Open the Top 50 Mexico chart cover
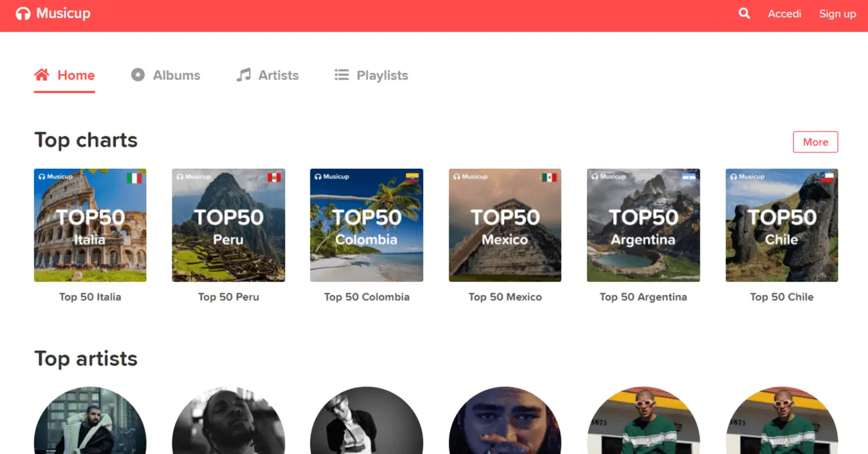 [x=505, y=225]
